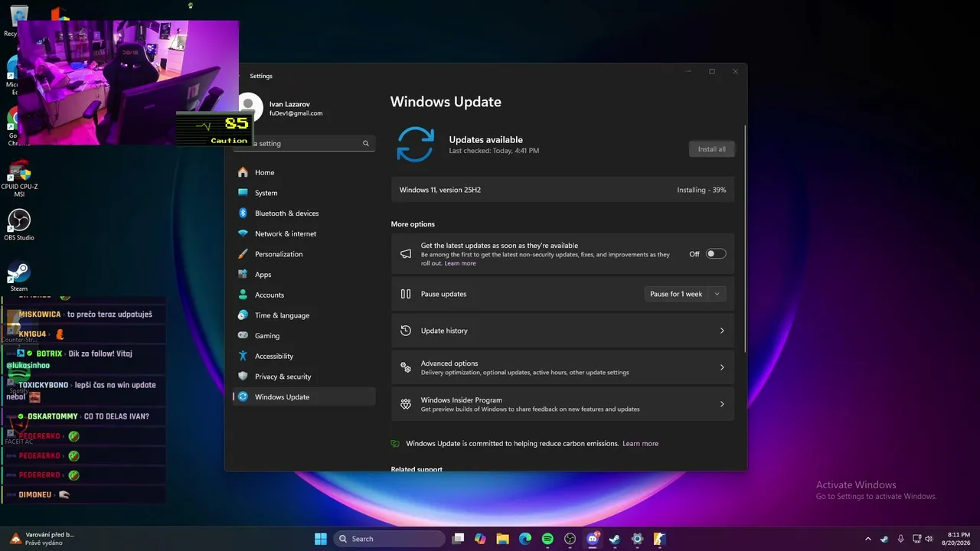
Task: Select Privacy & security in sidebar
Action: (x=304, y=377)
